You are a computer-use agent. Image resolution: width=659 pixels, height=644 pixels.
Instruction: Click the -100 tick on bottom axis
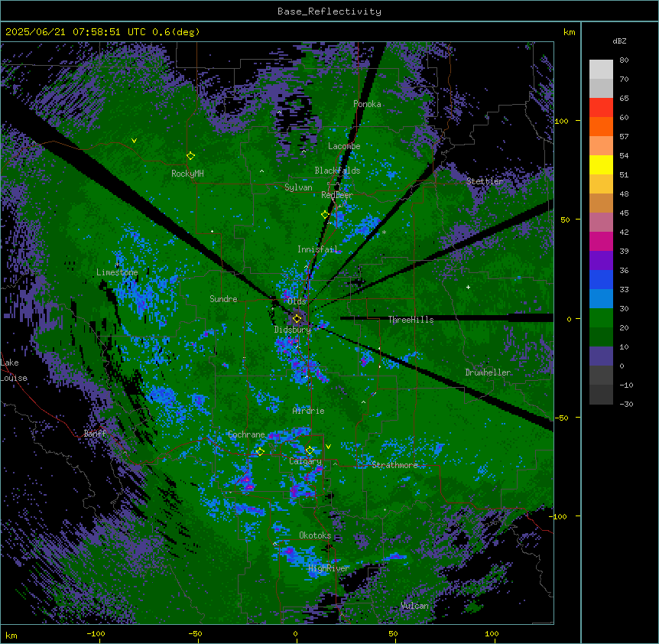point(96,633)
